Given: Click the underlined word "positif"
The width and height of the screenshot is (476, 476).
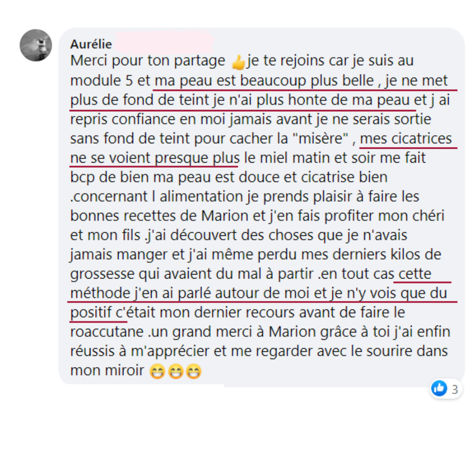Looking at the screenshot, I should pos(91,312).
